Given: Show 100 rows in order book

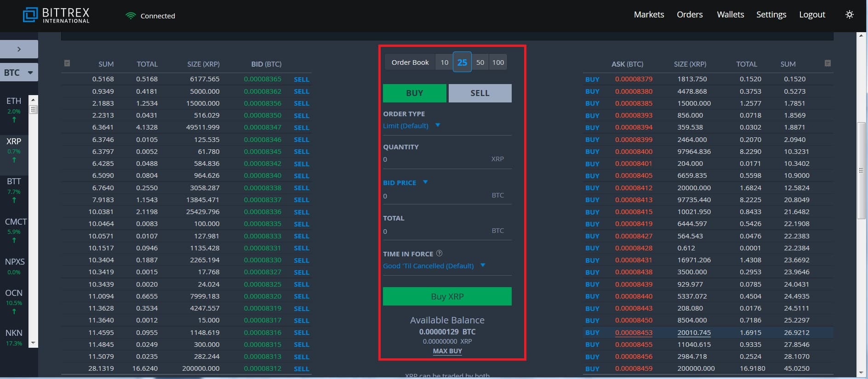Looking at the screenshot, I should [x=498, y=62].
